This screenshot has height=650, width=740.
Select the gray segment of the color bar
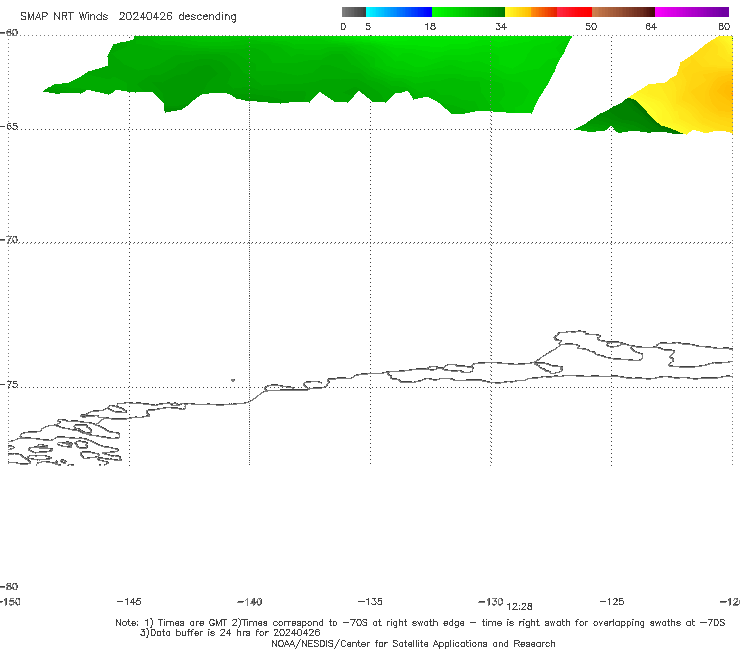click(353, 12)
